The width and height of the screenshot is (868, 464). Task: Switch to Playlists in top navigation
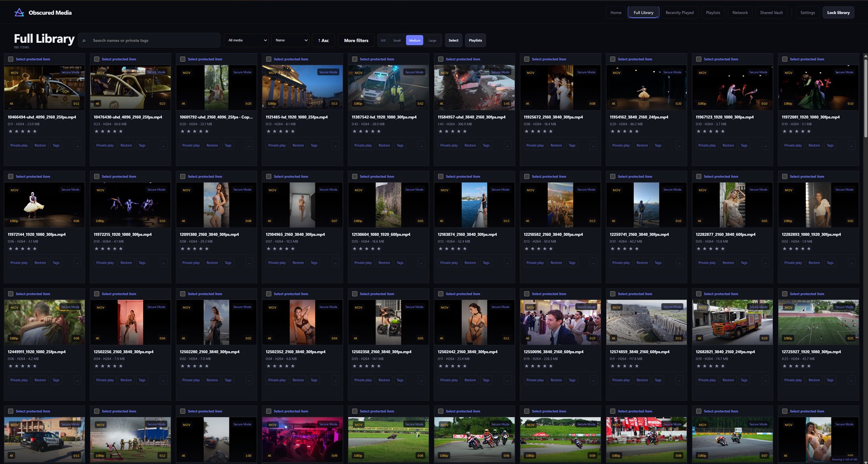[x=713, y=13]
